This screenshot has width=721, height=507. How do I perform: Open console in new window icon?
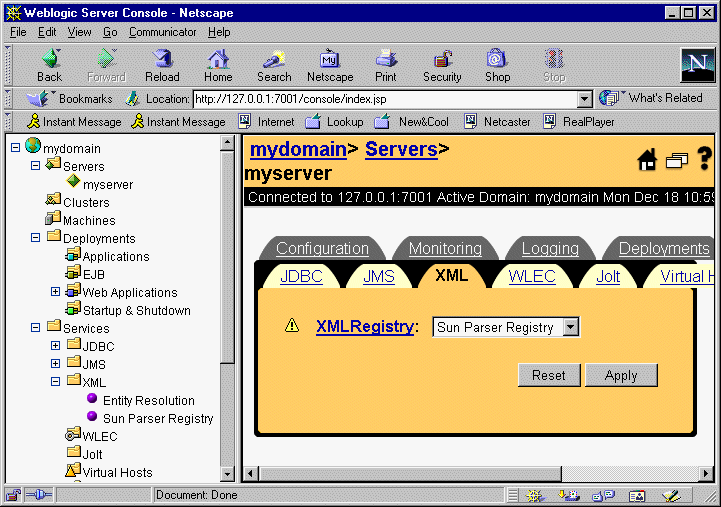pyautogui.click(x=677, y=160)
